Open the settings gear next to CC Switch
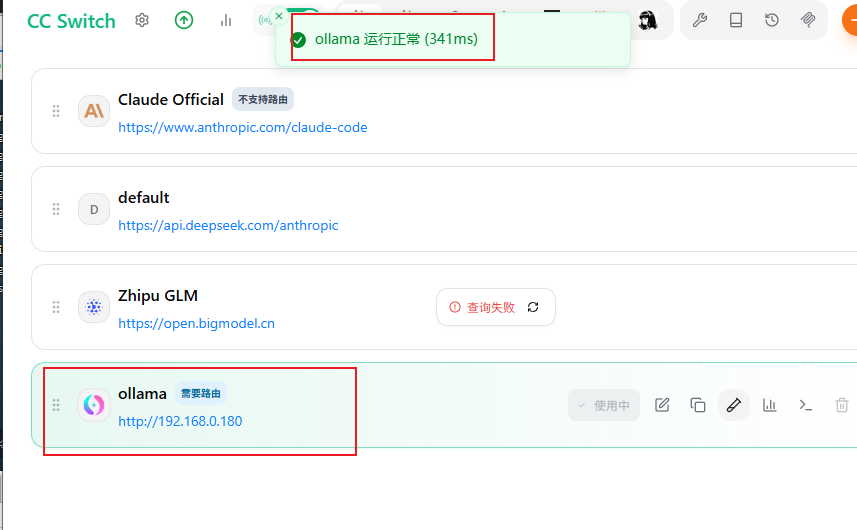The image size is (857, 530). click(142, 21)
